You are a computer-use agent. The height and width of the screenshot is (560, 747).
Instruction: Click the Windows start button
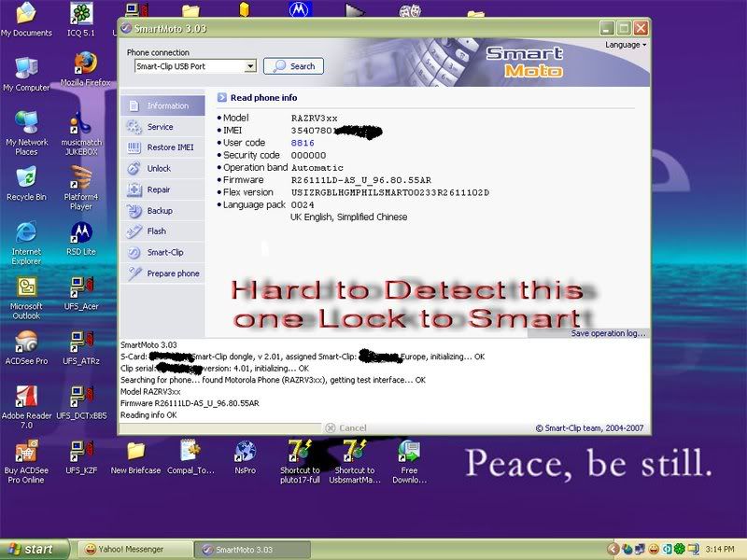35,550
